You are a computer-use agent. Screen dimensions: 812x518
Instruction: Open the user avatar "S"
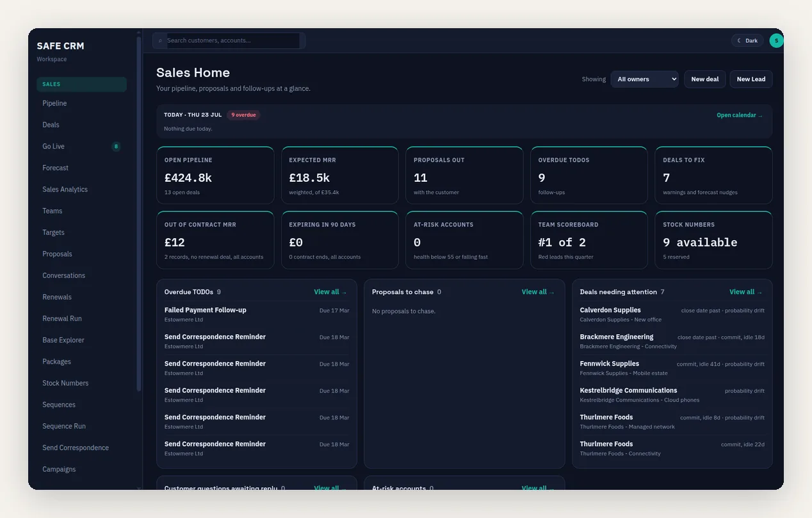click(x=776, y=40)
